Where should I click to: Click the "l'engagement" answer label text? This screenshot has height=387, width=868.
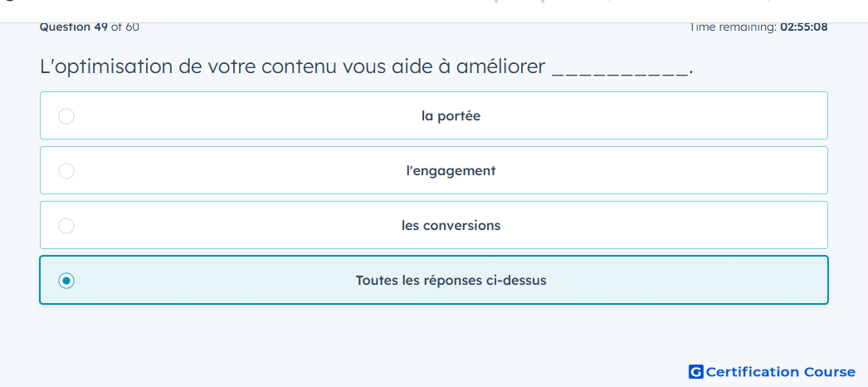point(451,171)
